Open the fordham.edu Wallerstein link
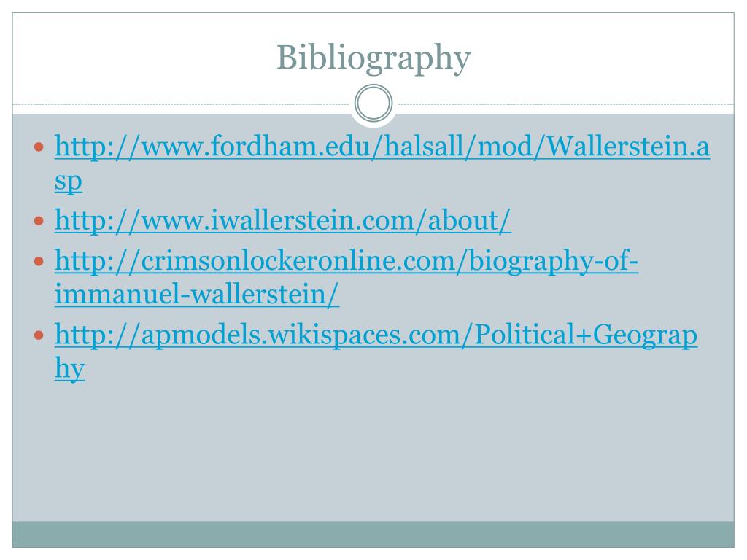 382,149
